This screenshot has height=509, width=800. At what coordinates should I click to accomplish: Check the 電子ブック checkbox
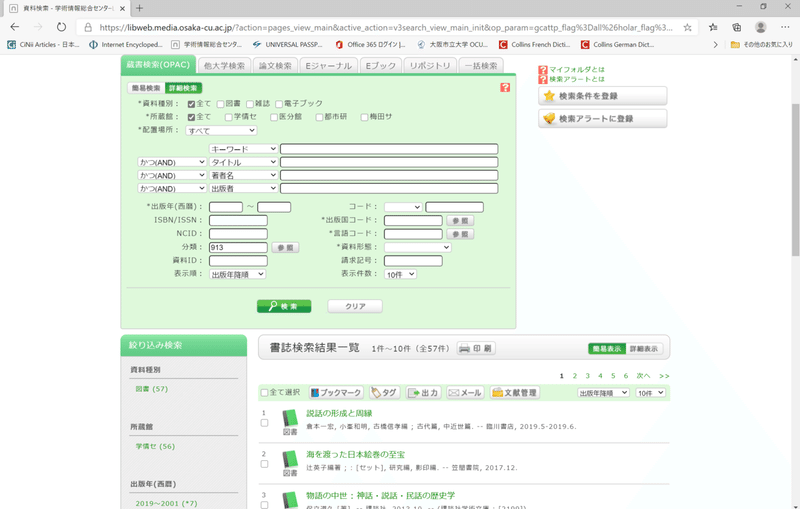[x=279, y=104]
